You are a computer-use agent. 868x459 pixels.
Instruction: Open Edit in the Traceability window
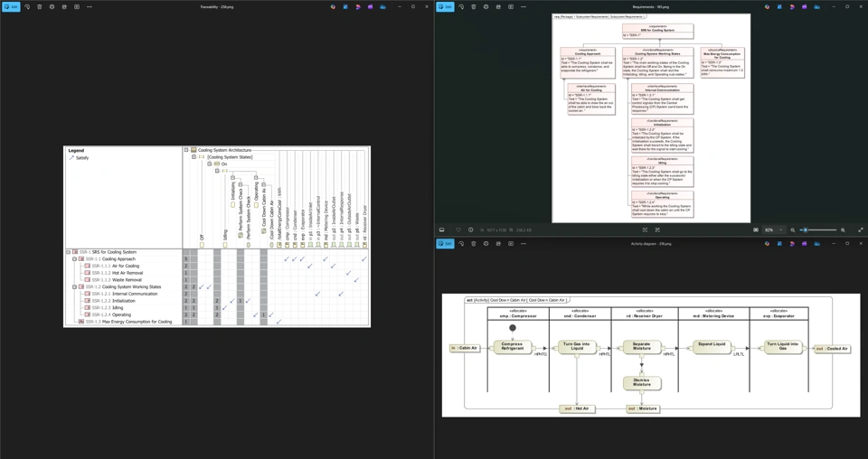point(11,6)
